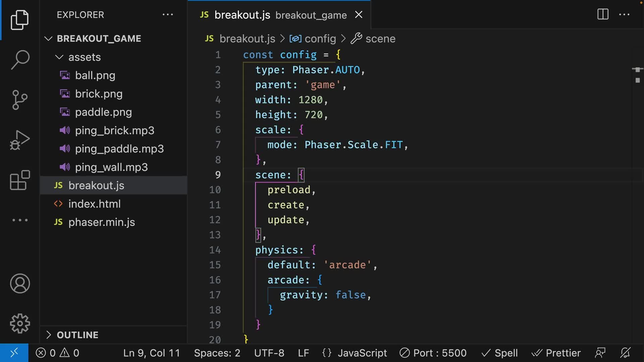Click the 'create' entry on line 11
Viewport: 644px width, 362px height.
click(286, 205)
